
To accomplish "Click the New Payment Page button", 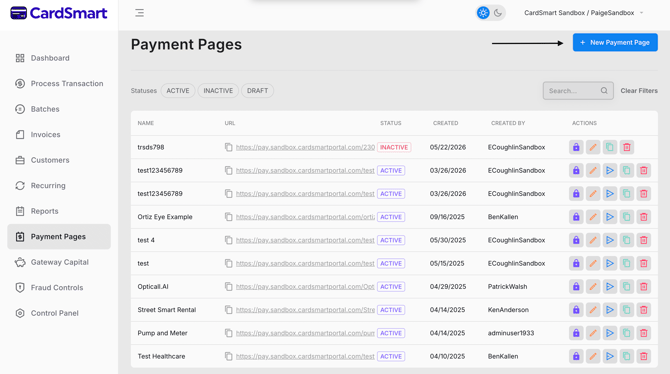I will pos(615,42).
